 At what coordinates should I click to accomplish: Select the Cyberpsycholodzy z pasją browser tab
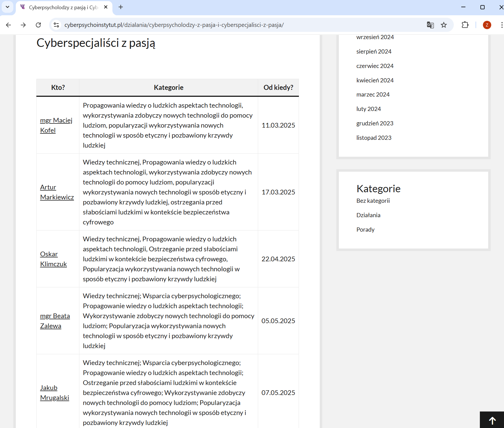click(x=64, y=7)
